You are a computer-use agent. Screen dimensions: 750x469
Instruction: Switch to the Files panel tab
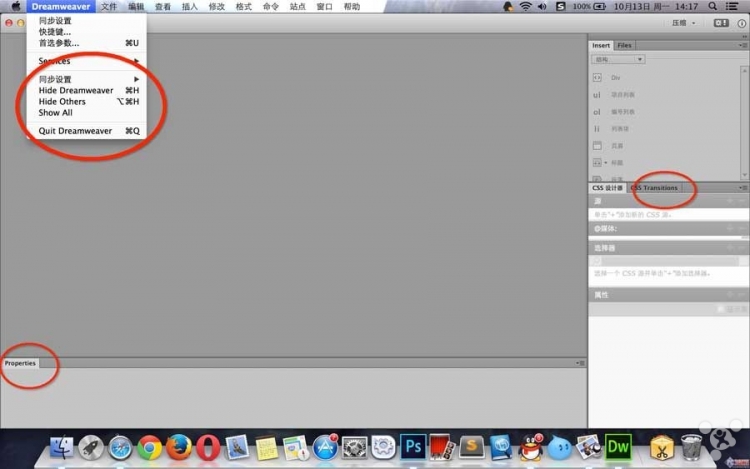[x=624, y=45]
